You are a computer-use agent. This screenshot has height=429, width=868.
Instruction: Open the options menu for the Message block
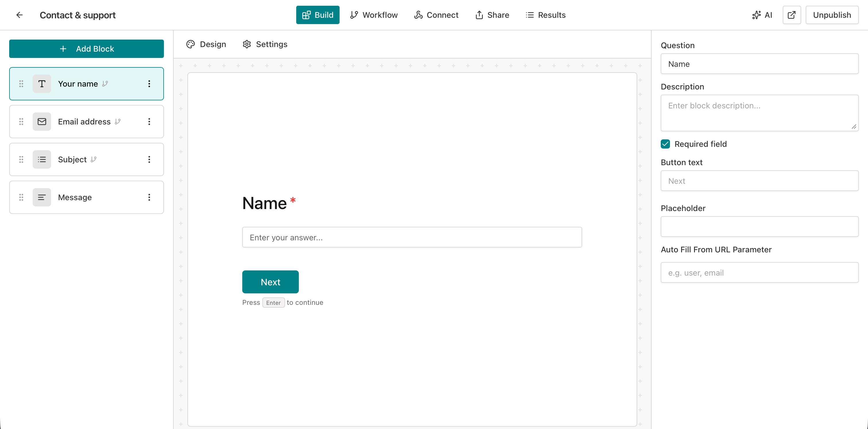click(x=149, y=197)
